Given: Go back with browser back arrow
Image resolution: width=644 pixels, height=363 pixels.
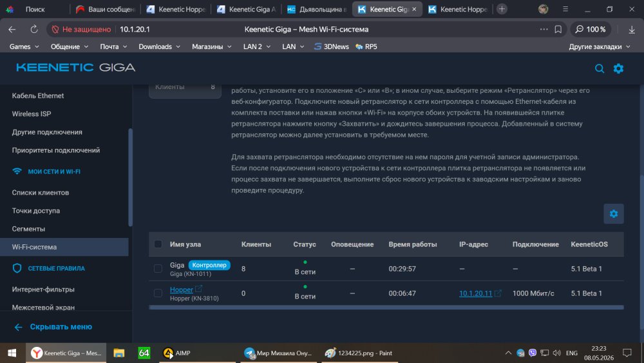Looking at the screenshot, I should (x=12, y=29).
